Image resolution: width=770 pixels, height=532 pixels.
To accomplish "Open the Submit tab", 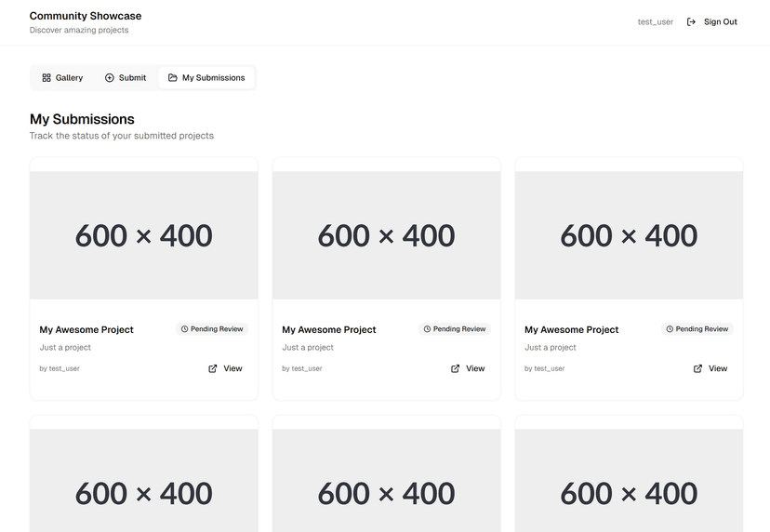I will [x=126, y=78].
